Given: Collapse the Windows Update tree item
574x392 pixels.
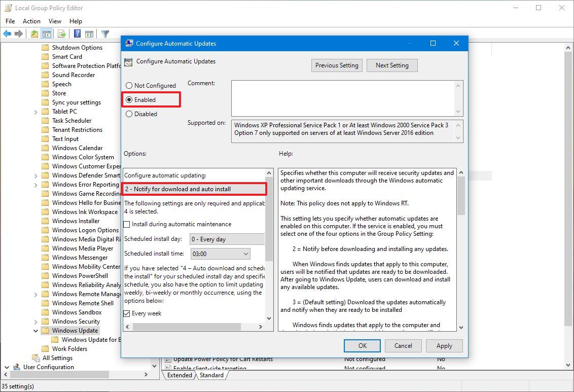Looking at the screenshot, I should (35, 330).
